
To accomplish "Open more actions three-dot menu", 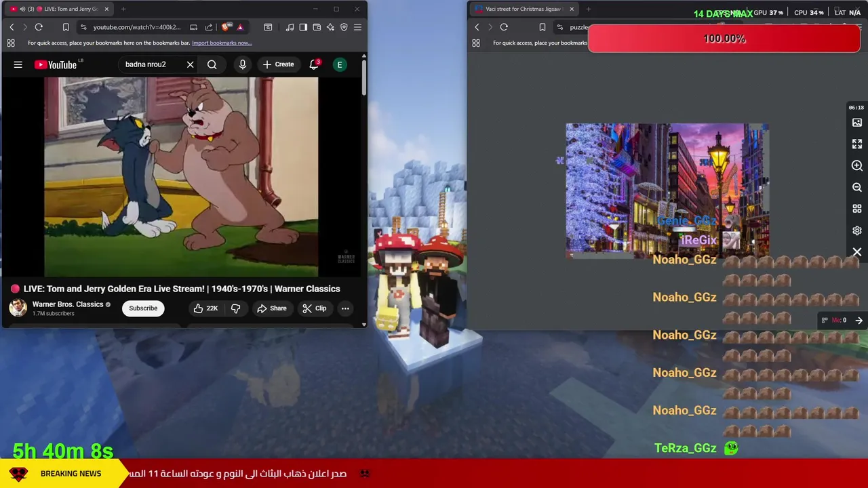I will [345, 308].
